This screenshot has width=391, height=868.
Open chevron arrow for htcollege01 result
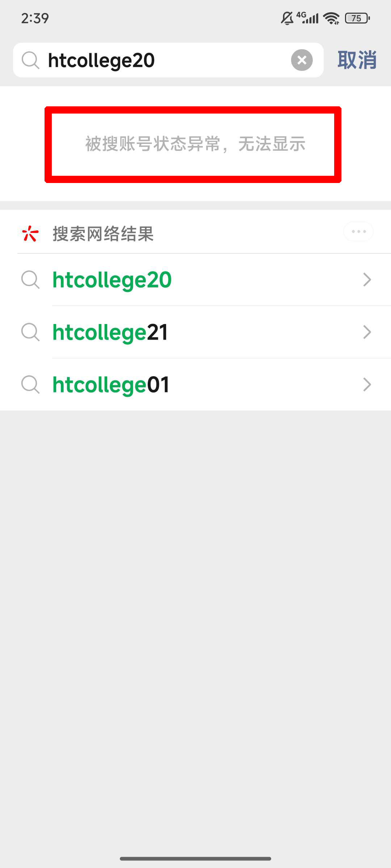point(367,384)
